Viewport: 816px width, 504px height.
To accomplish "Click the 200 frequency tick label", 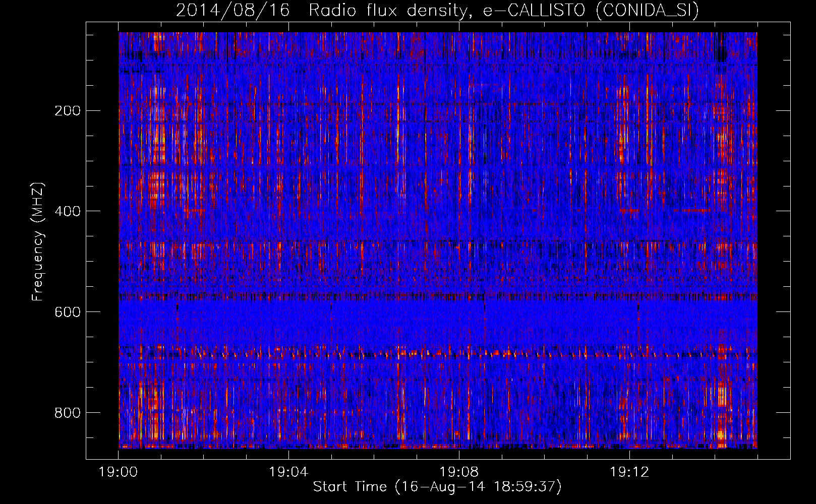I will tap(67, 110).
